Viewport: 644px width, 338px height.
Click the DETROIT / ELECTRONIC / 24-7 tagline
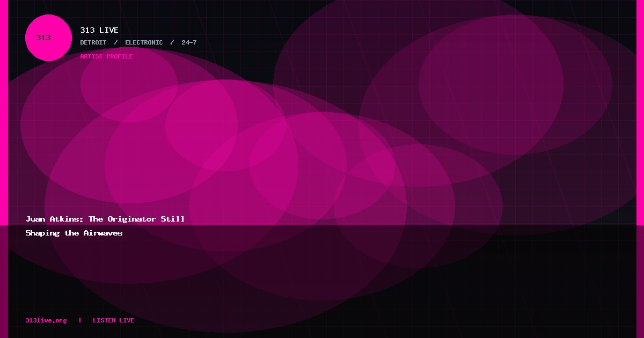coord(138,42)
